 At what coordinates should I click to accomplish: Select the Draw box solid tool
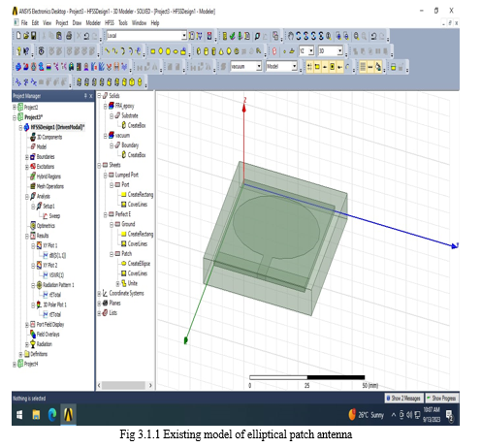click(x=199, y=51)
